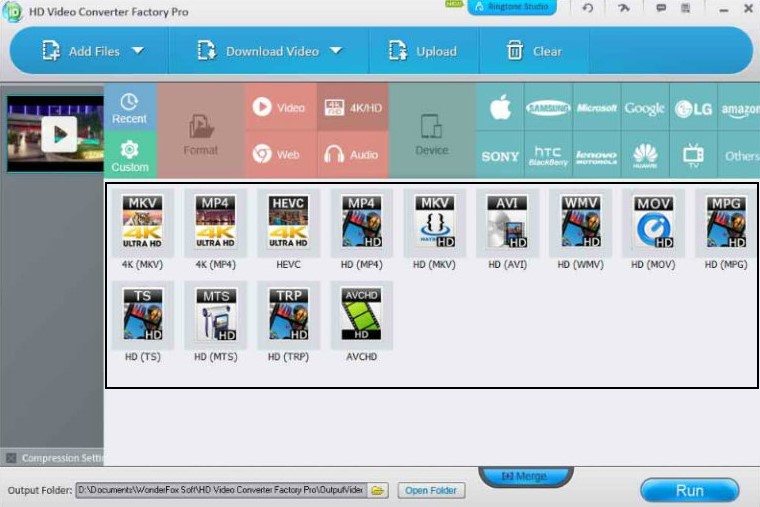Open the Audio format category
Image resolution: width=760 pixels, height=507 pixels.
click(x=353, y=155)
